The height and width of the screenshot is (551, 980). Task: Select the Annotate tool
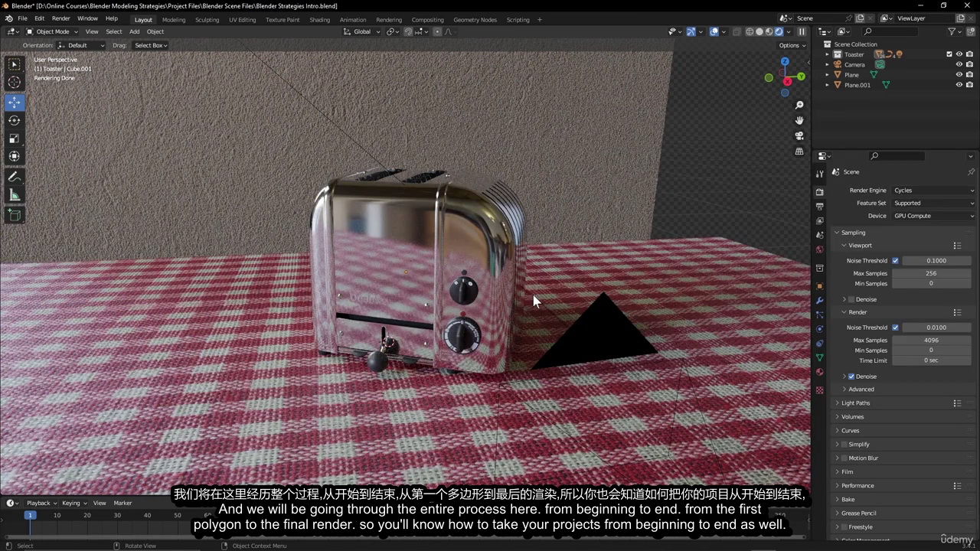pyautogui.click(x=15, y=177)
